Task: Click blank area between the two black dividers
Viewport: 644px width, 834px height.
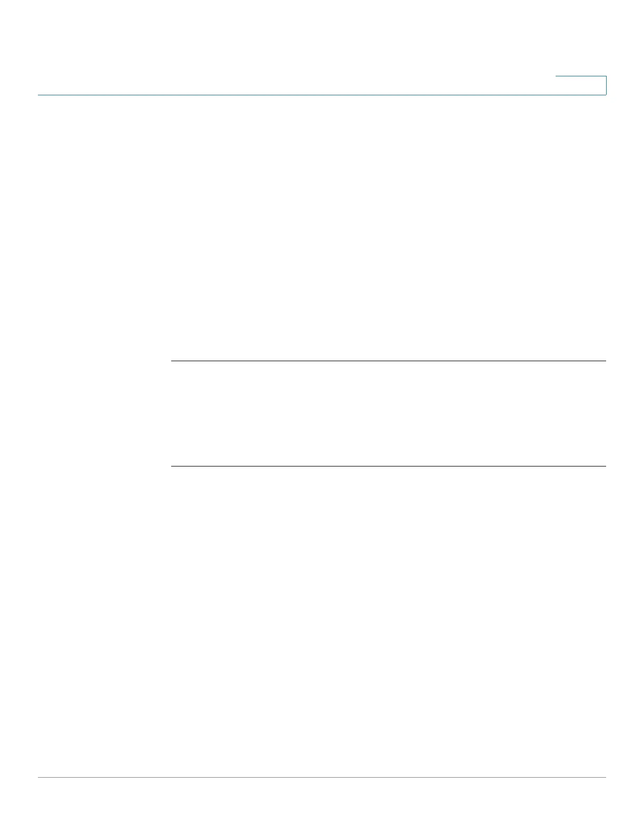Action: click(389, 413)
